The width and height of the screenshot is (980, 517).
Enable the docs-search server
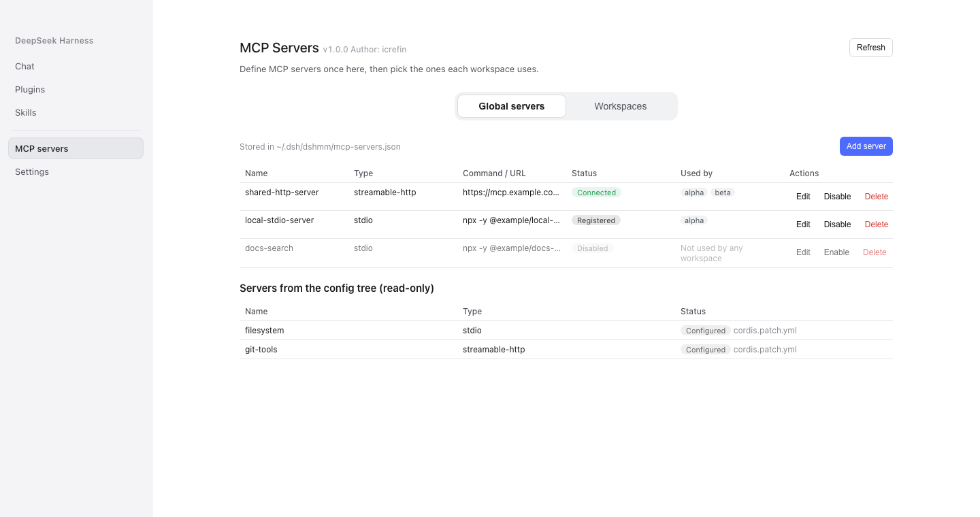[837, 252]
